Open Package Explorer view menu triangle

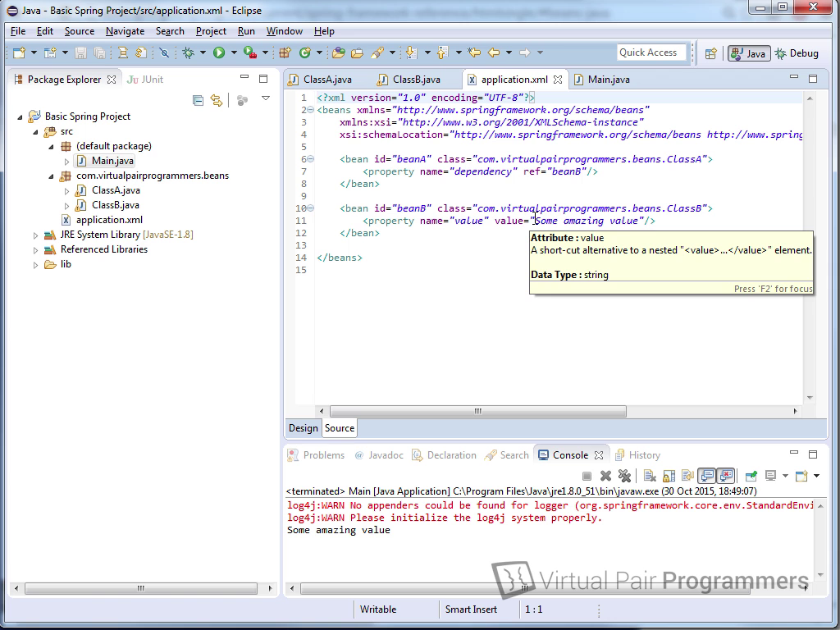click(x=265, y=98)
